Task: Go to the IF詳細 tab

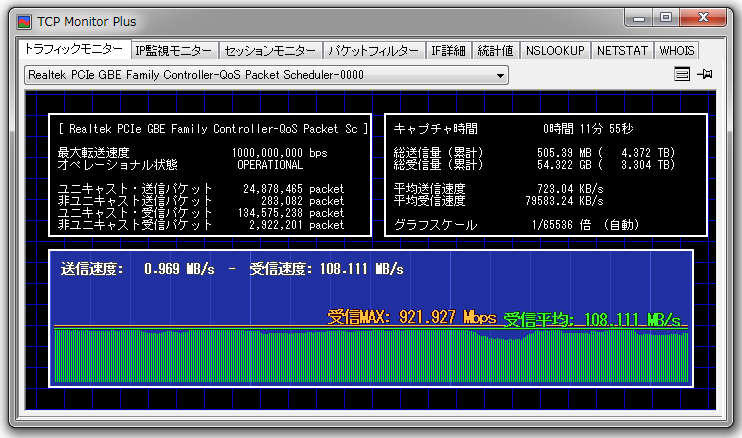Action: click(x=449, y=51)
